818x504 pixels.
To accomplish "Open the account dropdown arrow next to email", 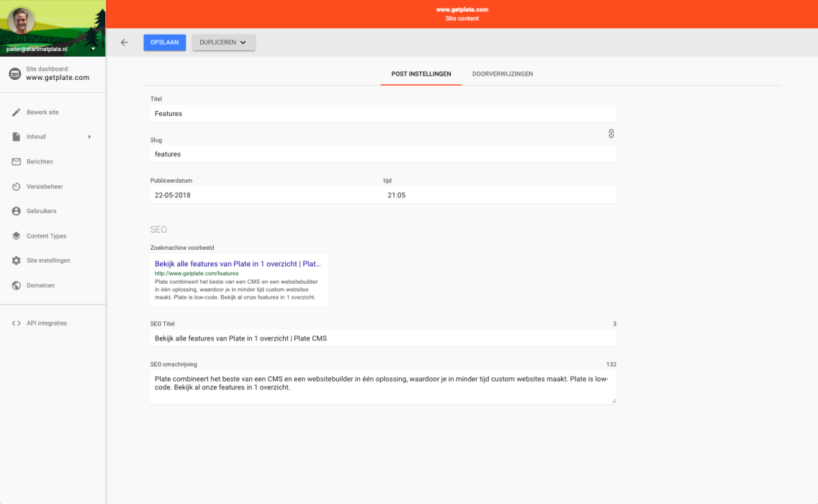I will (x=93, y=49).
